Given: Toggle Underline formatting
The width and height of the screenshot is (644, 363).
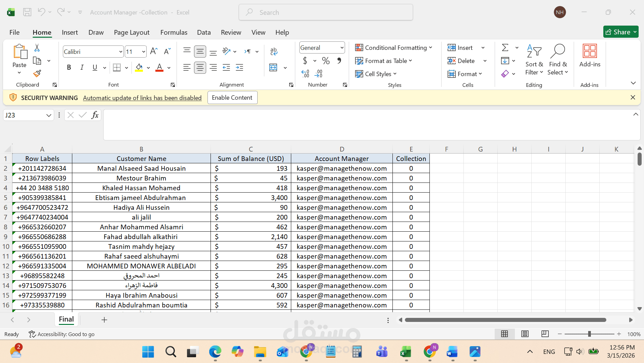Looking at the screenshot, I should (95, 67).
